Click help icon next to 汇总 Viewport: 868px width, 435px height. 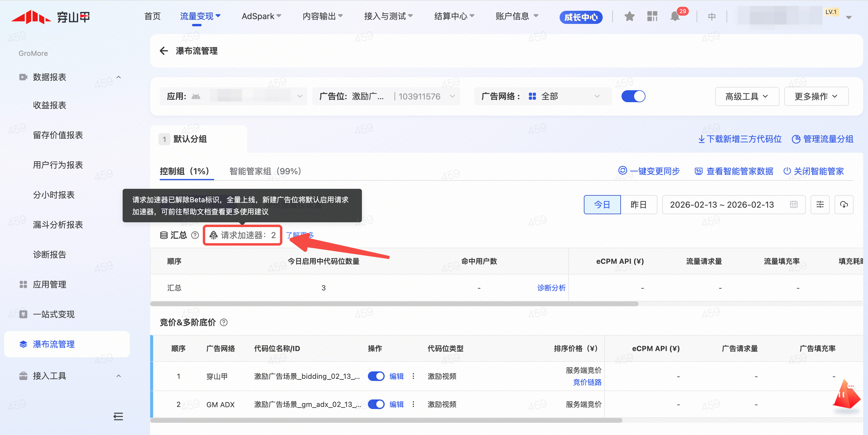pyautogui.click(x=195, y=235)
